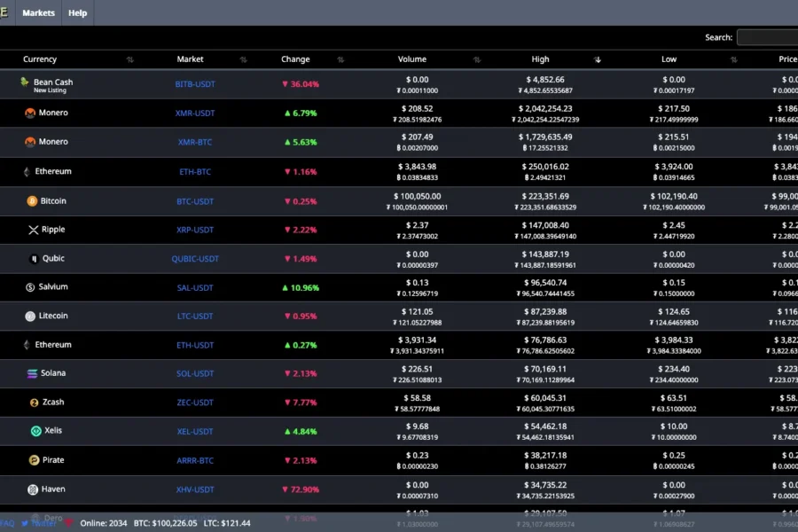This screenshot has width=798, height=532.
Task: Click the BTC: $100,226.05 ticker
Action: [x=166, y=523]
